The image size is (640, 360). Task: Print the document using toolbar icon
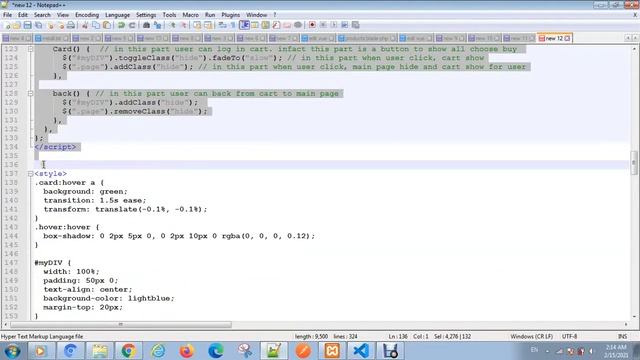71,25
